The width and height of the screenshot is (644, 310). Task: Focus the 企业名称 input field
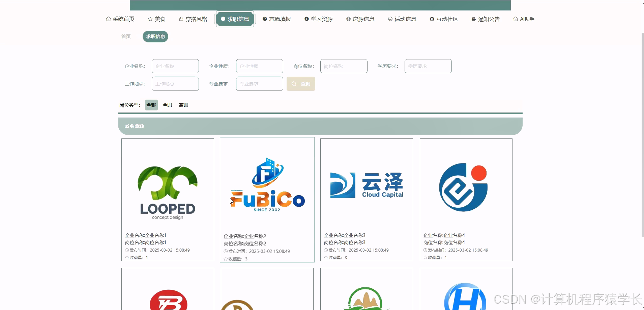[x=175, y=66]
